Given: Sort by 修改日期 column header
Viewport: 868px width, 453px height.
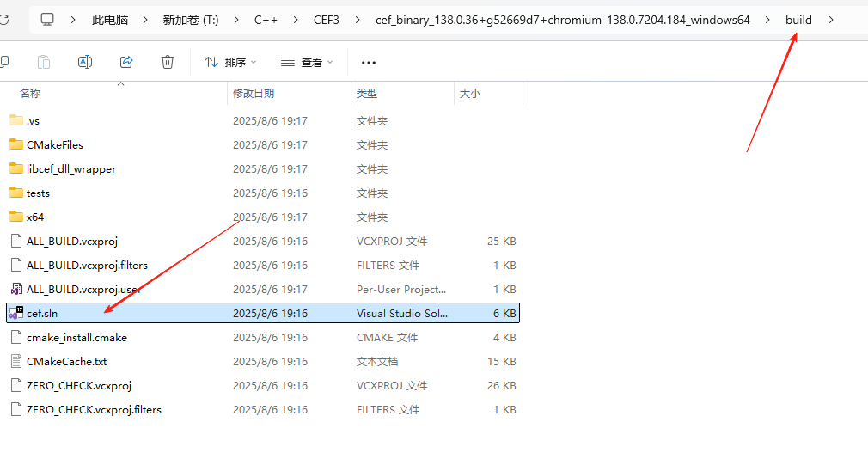Looking at the screenshot, I should point(254,93).
